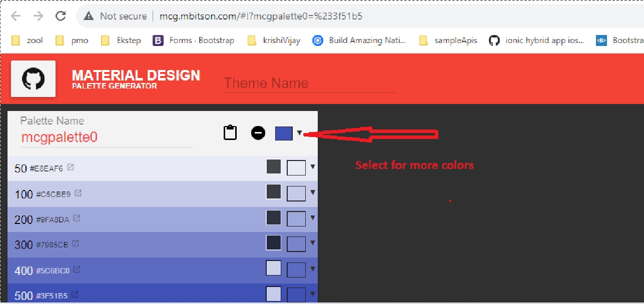The image size is (644, 304).
Task: Click the Theme Name input field
Action: 309,83
